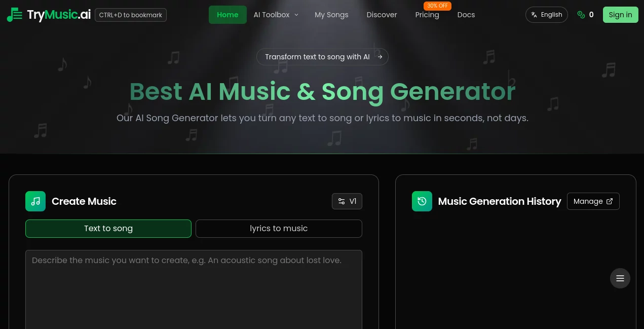
Task: Go to the Home page
Action: tap(228, 15)
